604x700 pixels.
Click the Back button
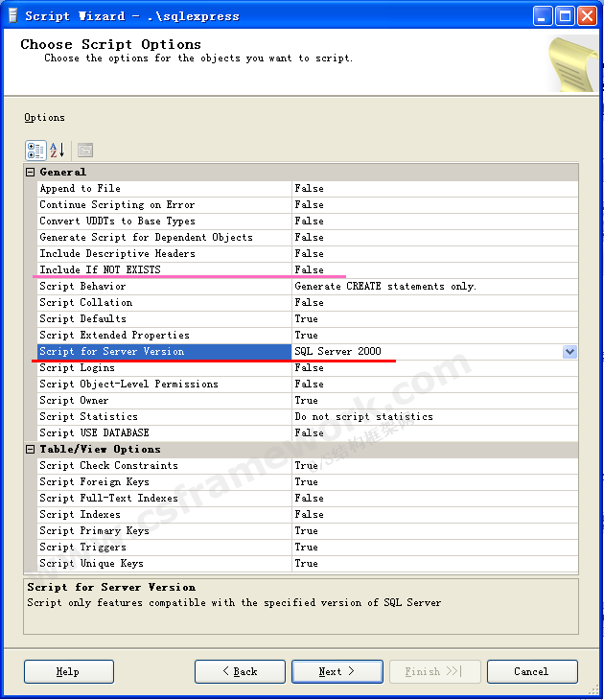click(240, 671)
